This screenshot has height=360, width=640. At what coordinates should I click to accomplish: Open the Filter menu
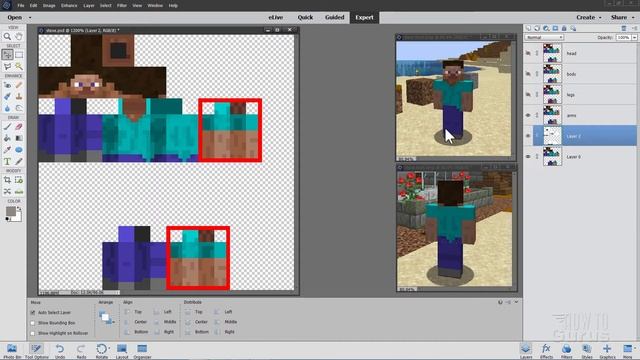[x=122, y=6]
